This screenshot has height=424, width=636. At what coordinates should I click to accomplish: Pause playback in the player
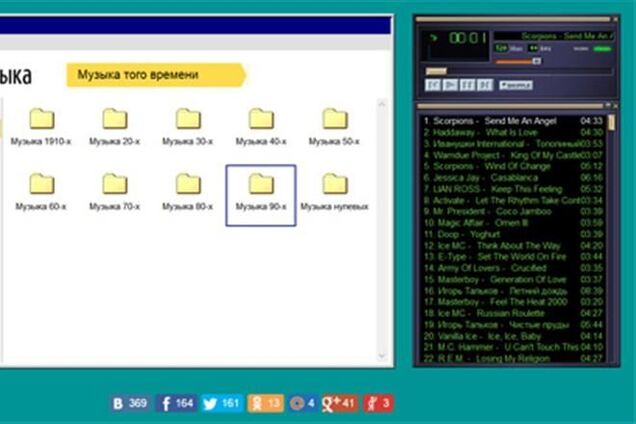[467, 85]
